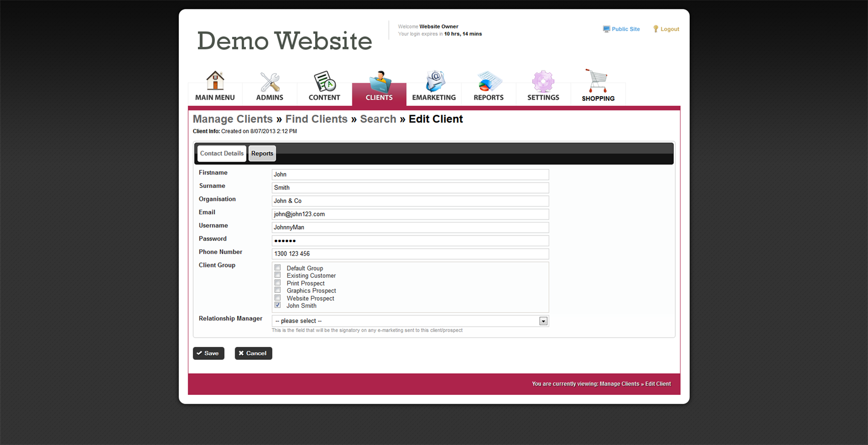Image resolution: width=868 pixels, height=445 pixels.
Task: Click the Admins wrench icon
Action: (270, 82)
